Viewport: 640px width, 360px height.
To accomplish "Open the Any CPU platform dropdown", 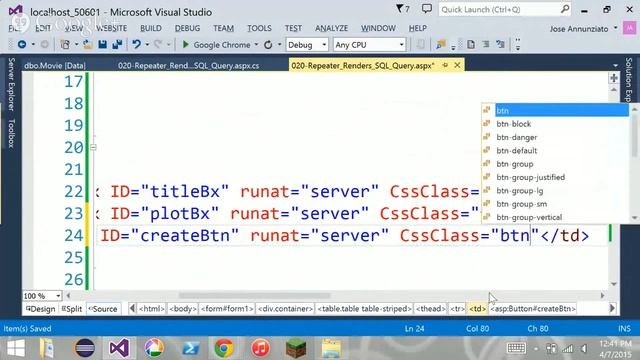I will click(x=369, y=44).
